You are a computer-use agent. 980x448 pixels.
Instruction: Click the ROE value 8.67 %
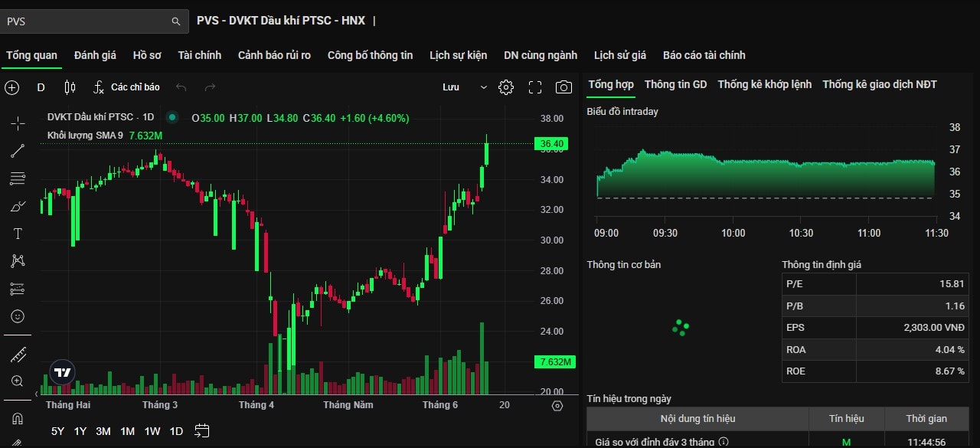point(950,371)
